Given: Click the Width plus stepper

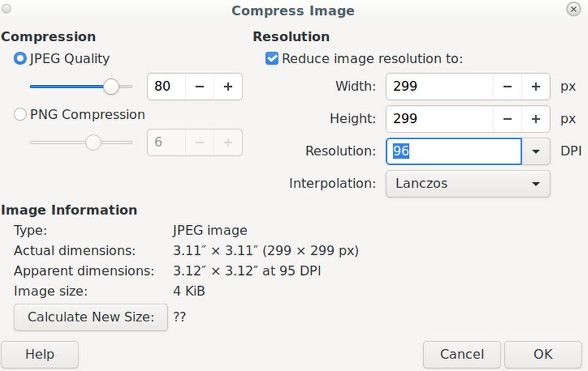Looking at the screenshot, I should (536, 87).
